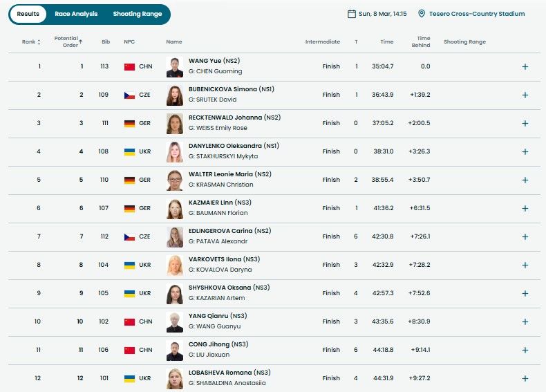Click the calendar date icon
The height and width of the screenshot is (392, 546).
click(352, 14)
